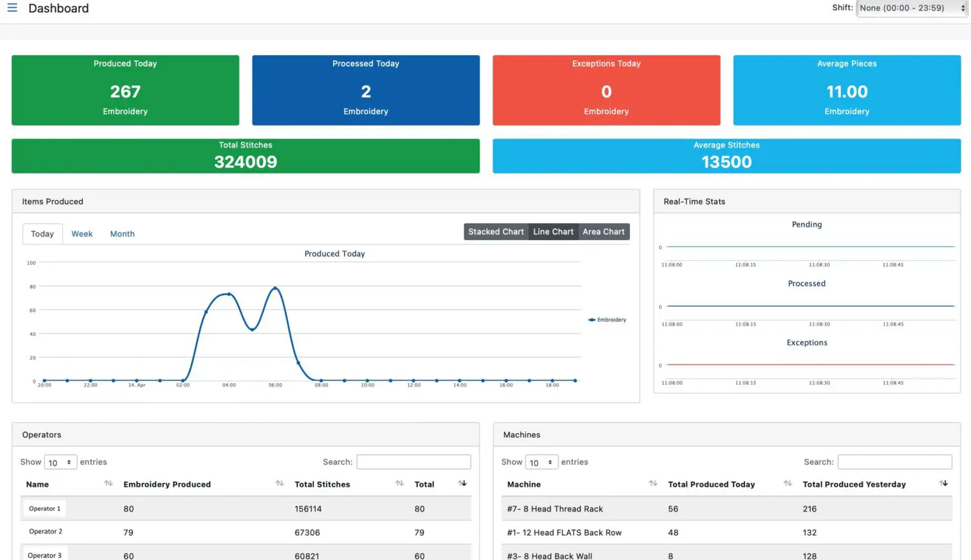Open the Month view tab
Viewport: 971px width, 560px height.
122,234
